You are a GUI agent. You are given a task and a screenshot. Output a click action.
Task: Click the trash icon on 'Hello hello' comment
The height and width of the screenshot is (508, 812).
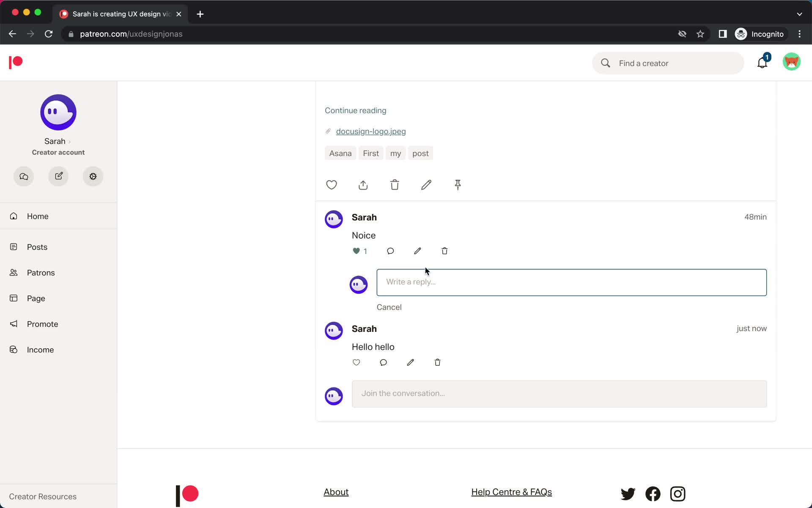pos(437,362)
